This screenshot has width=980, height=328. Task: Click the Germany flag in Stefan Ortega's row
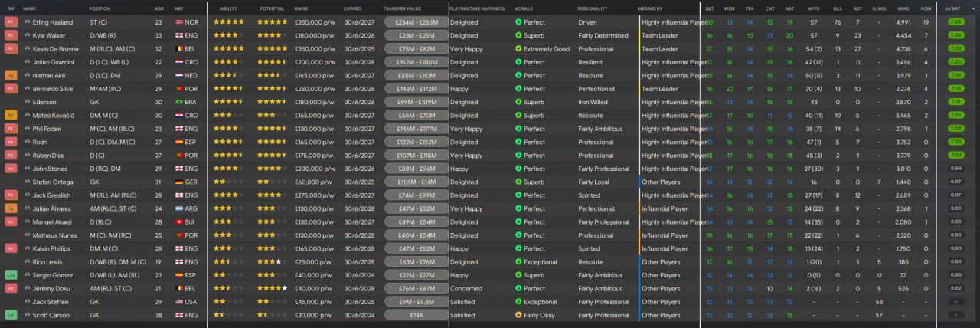tap(179, 182)
